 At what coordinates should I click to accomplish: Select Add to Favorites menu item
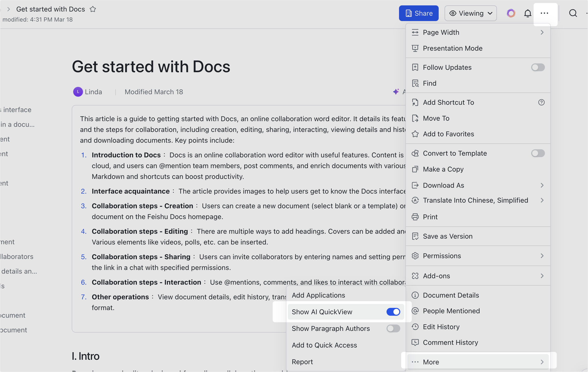478,134
